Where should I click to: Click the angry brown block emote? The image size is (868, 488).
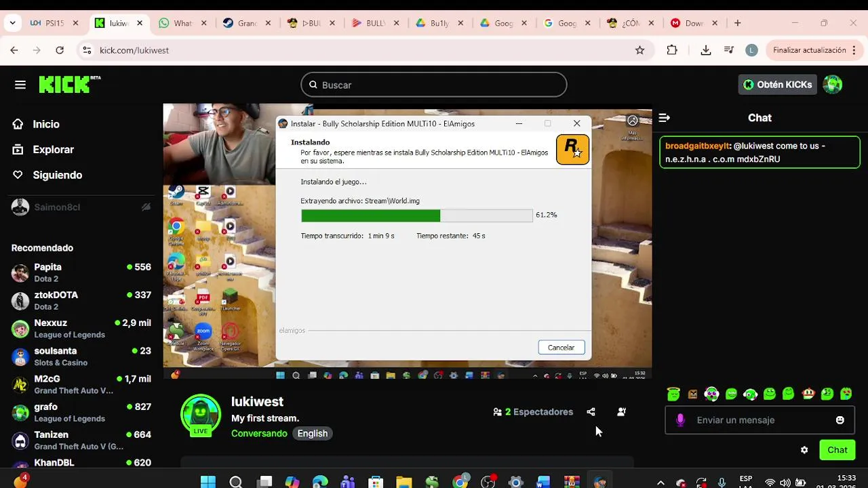[x=692, y=394]
